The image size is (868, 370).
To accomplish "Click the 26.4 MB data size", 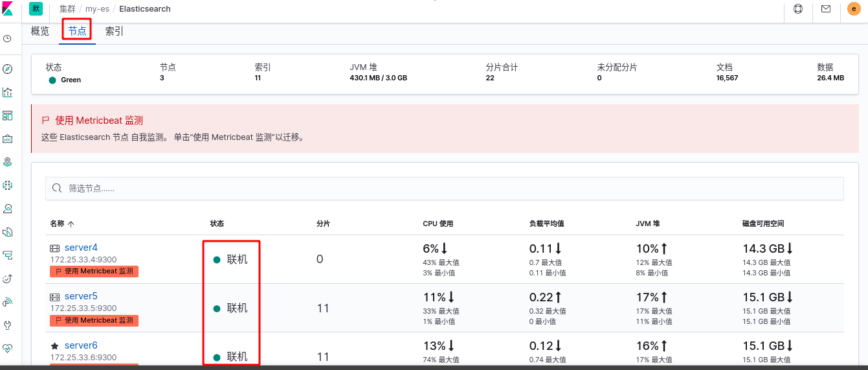I will (830, 78).
